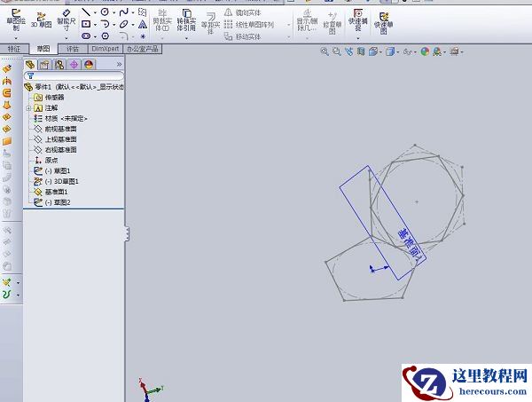Open the rectangle tool dropdown arrow

tap(95, 24)
